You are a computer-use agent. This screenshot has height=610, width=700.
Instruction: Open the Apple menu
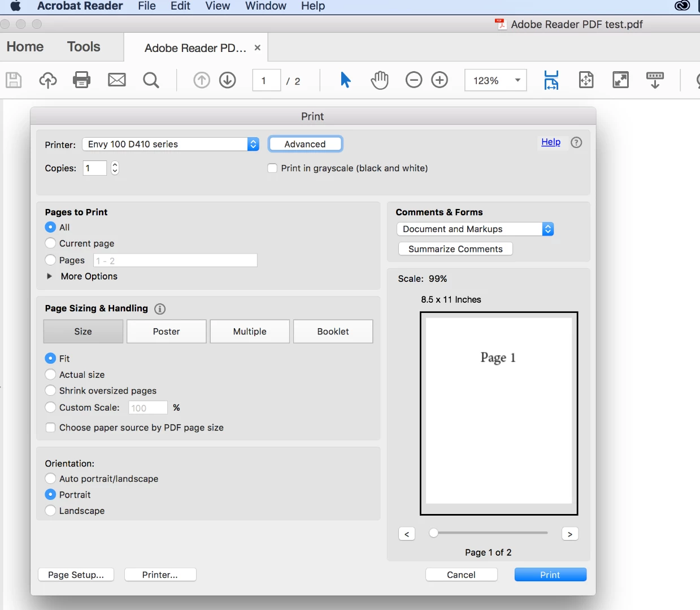(x=16, y=6)
